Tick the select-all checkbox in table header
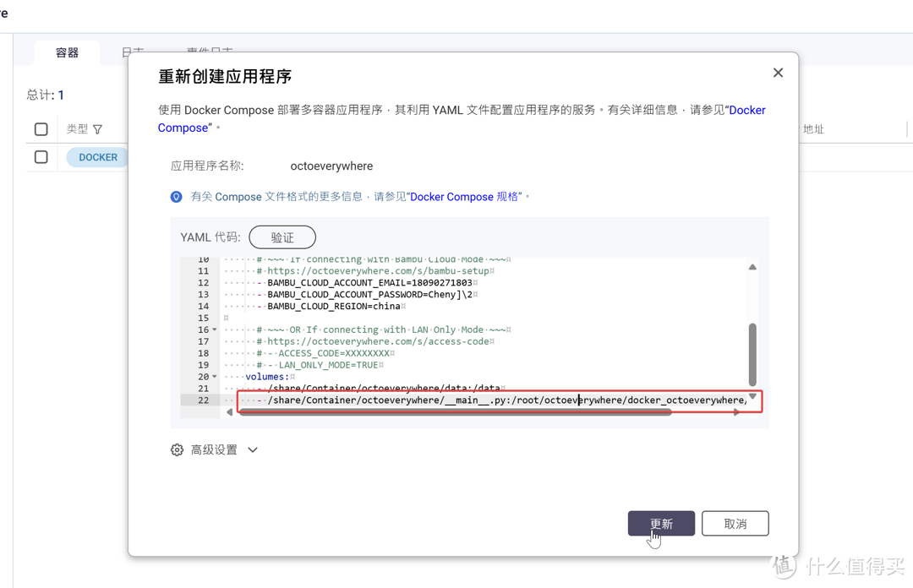 click(41, 129)
